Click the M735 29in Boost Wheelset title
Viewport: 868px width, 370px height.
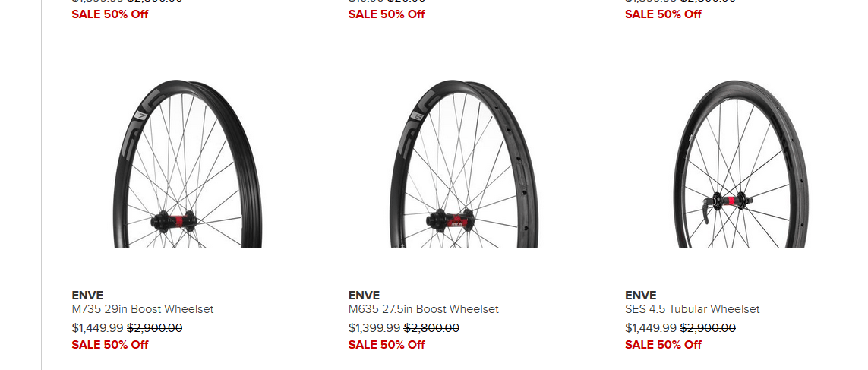(x=143, y=309)
